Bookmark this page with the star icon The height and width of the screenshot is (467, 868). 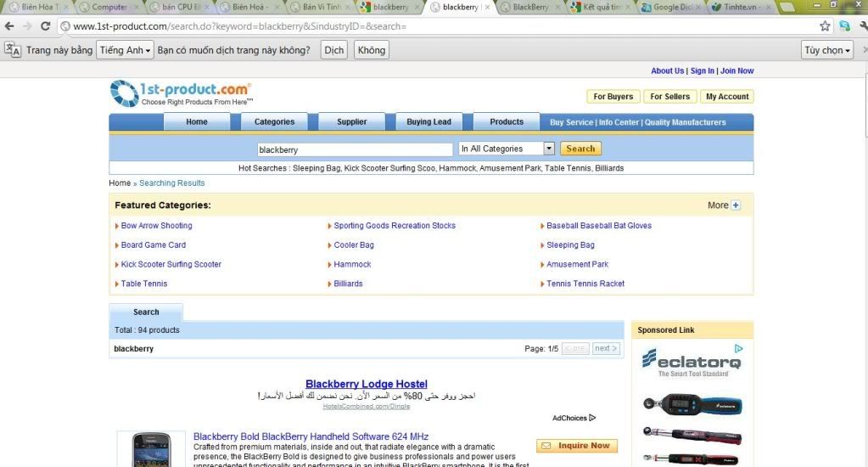[x=825, y=26]
